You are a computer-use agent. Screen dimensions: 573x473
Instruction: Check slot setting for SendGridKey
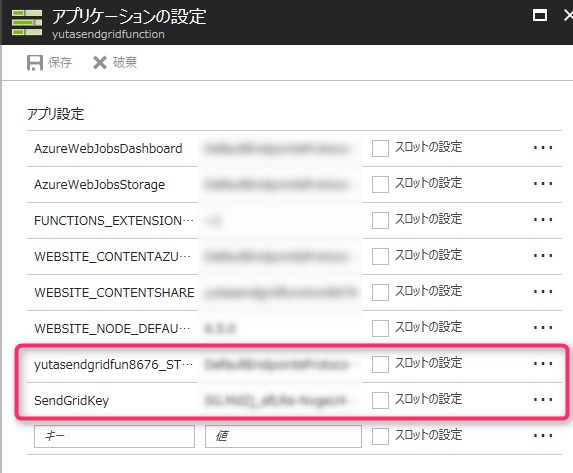[380, 400]
